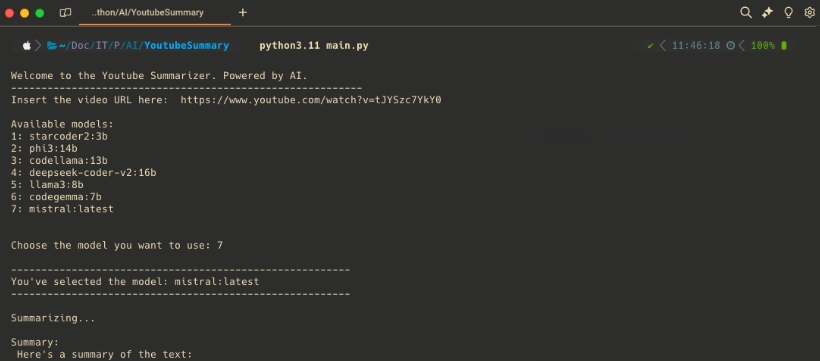Click the YoutubeSummary path segment
Image resolution: width=820 pixels, height=361 pixels.
click(x=186, y=46)
